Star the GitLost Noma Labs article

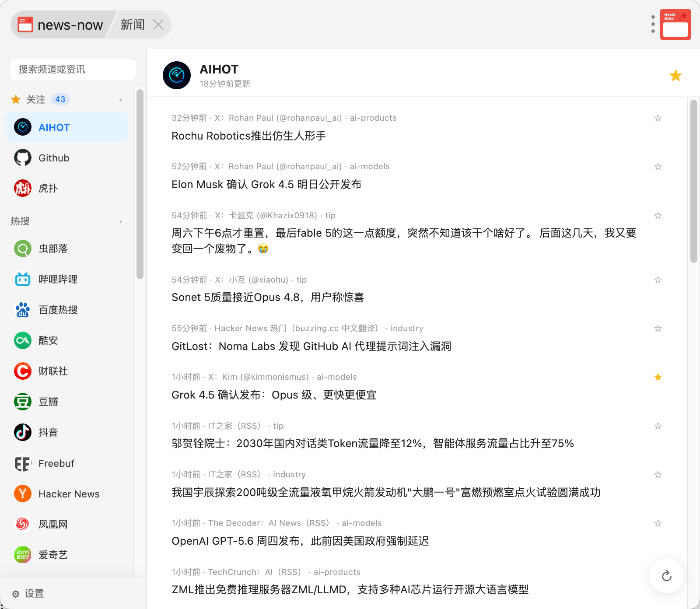658,329
